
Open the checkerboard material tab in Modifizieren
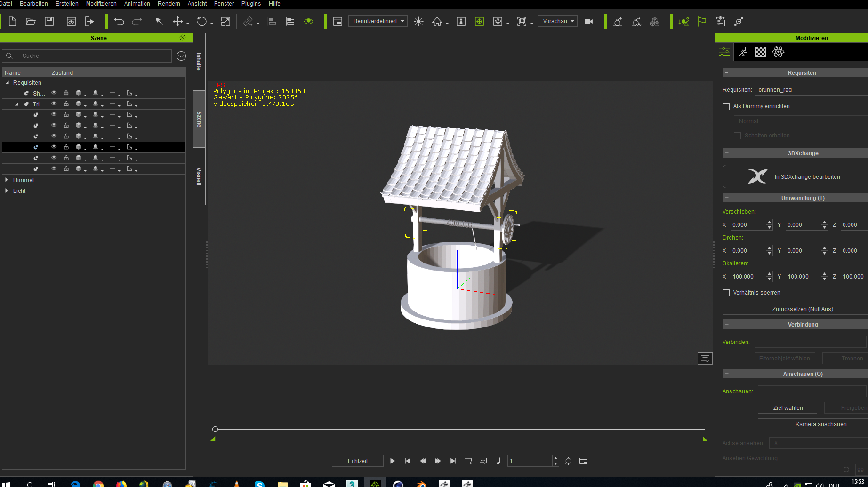pyautogui.click(x=760, y=52)
